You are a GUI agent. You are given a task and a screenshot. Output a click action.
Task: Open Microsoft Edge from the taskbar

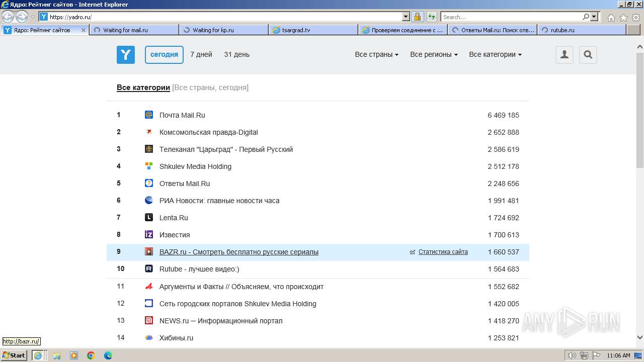(108, 355)
